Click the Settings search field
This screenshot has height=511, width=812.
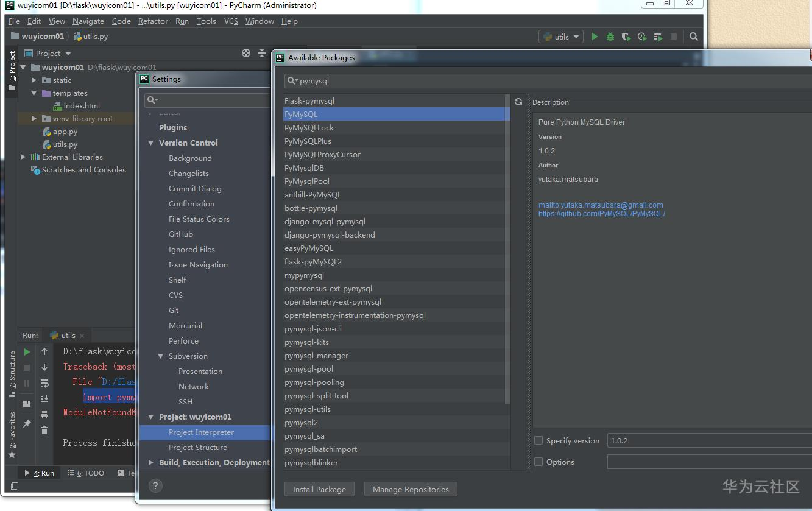tap(207, 100)
